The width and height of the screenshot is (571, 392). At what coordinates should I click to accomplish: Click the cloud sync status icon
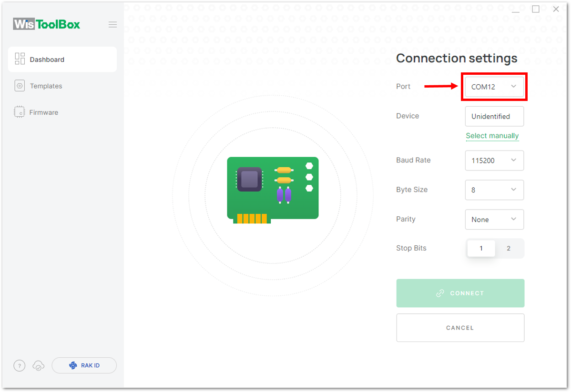(38, 365)
